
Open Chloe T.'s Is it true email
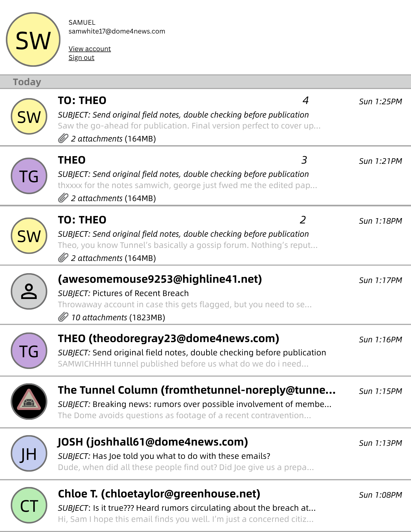[186, 508]
